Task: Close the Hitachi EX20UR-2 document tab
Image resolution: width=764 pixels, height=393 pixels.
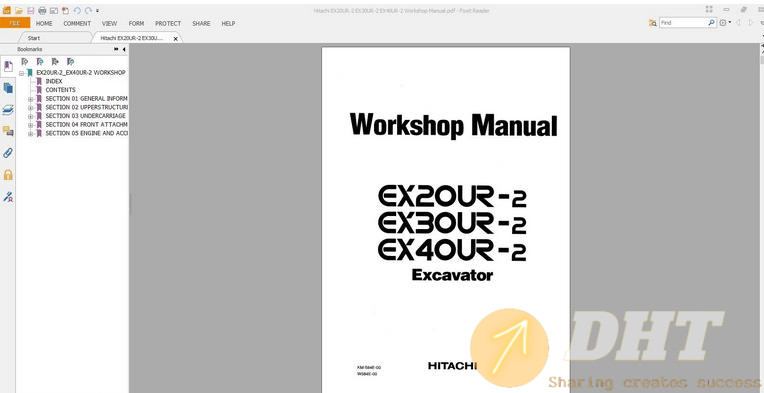Action: (175, 38)
